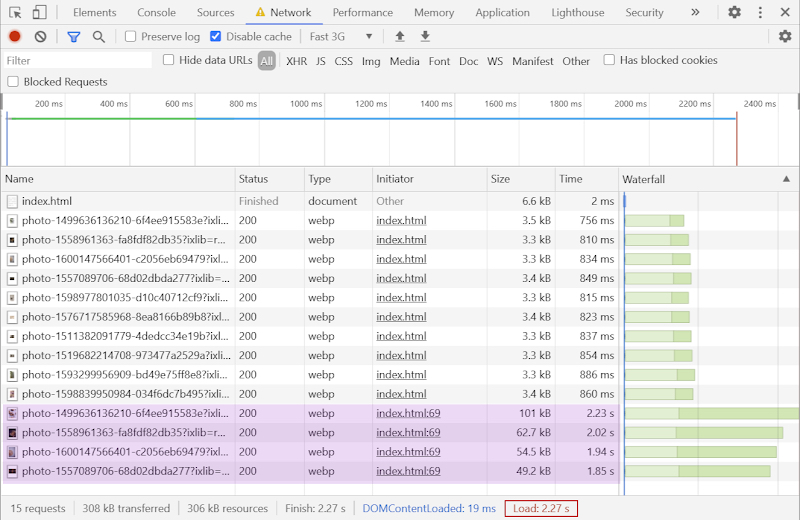Expand the more tabs chevron
The height and width of the screenshot is (520, 800).
[x=695, y=12]
